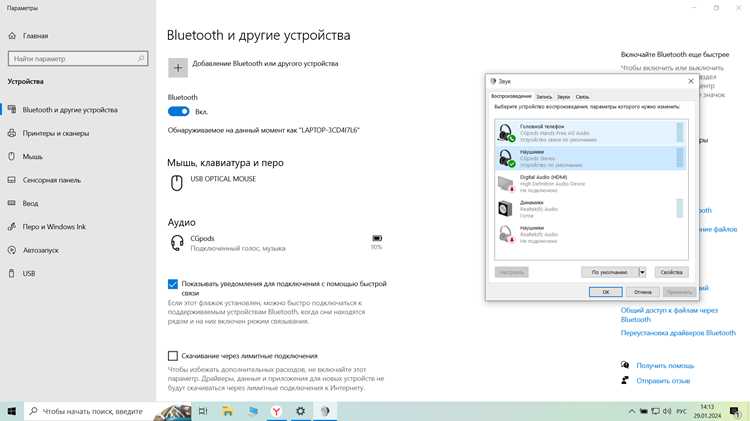Close the Звук dialog
The width and height of the screenshot is (750, 421).
691,81
